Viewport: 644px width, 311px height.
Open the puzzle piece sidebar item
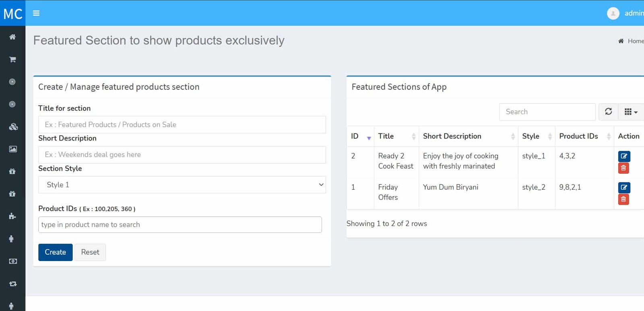(x=12, y=216)
